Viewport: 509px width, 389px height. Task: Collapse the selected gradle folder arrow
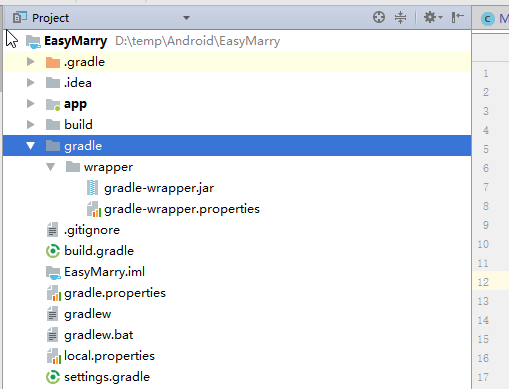31,146
